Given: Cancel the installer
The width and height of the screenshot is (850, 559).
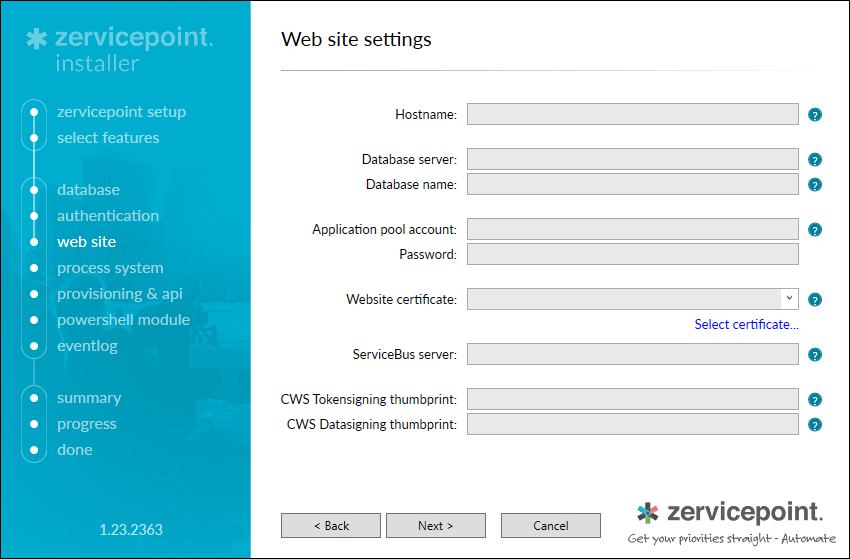Looking at the screenshot, I should tap(550, 525).
